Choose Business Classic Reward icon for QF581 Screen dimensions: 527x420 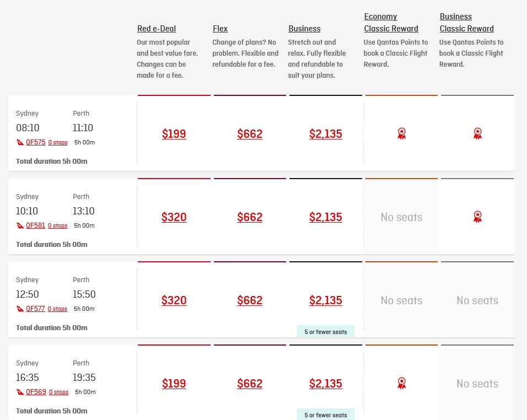477,217
